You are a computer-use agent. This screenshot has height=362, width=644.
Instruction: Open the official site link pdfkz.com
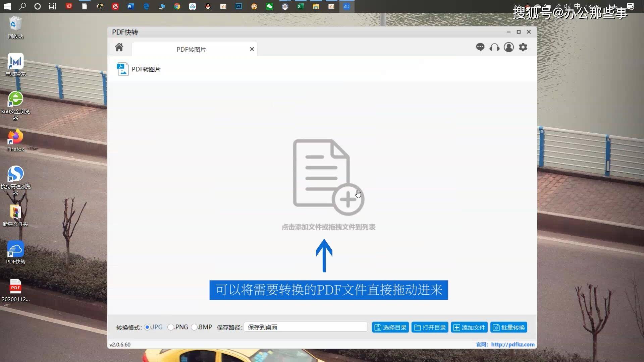pyautogui.click(x=513, y=345)
